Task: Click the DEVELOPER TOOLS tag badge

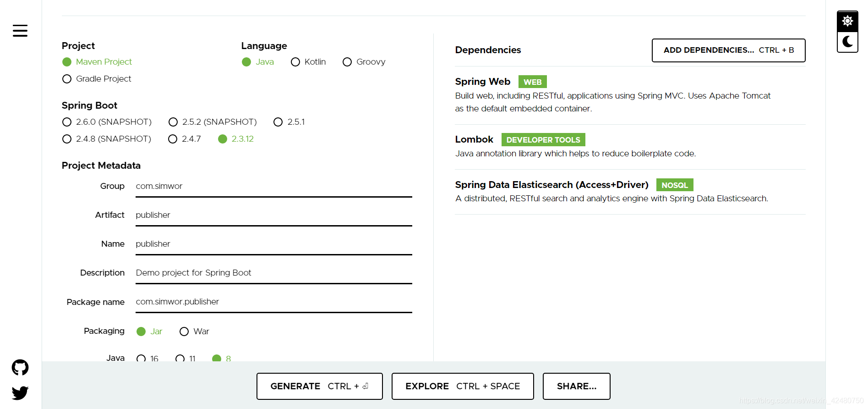Action: tap(543, 140)
